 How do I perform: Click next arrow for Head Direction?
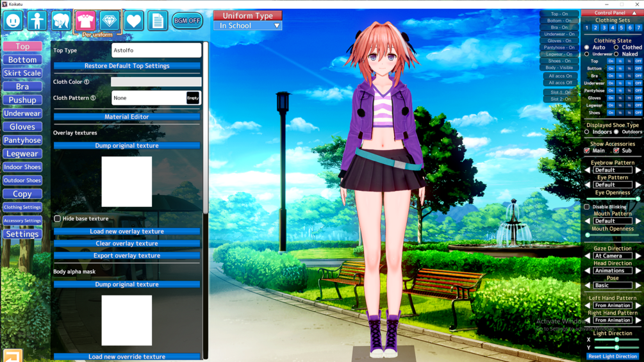[638, 270]
